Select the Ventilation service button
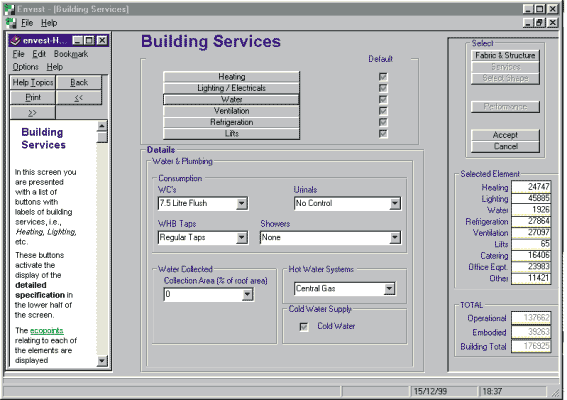 coord(231,111)
